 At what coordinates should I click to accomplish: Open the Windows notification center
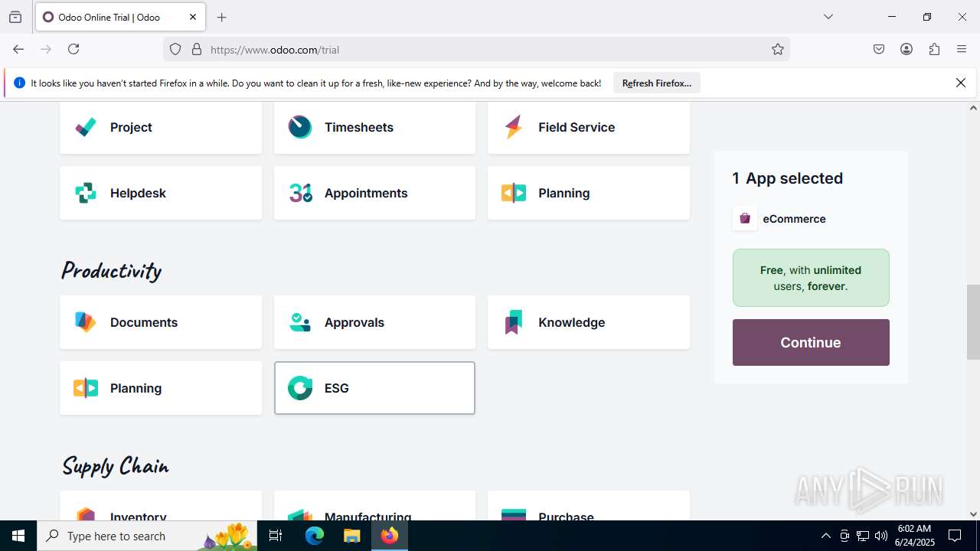pyautogui.click(x=955, y=536)
